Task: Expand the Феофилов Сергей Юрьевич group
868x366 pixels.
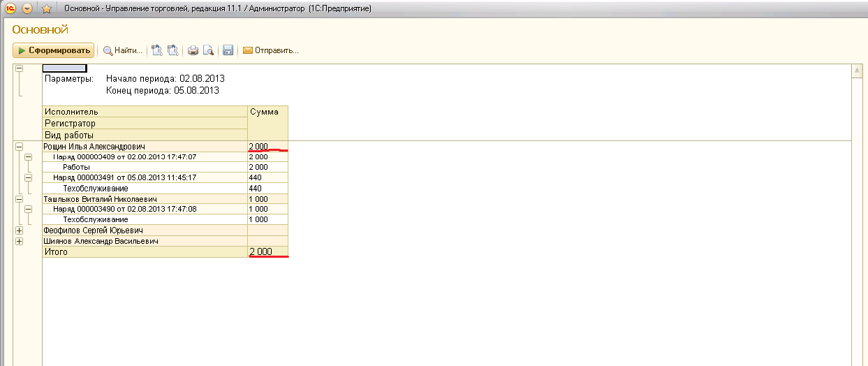Action: [x=19, y=230]
